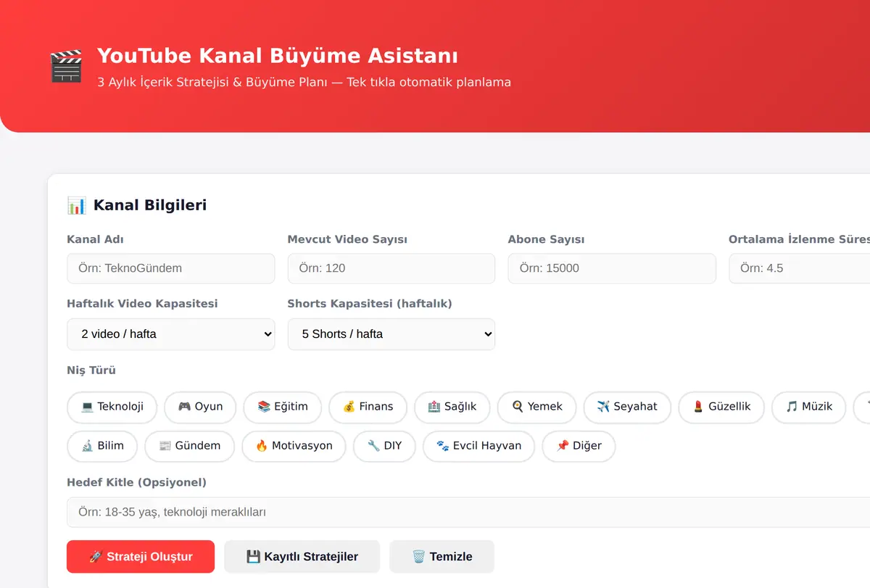This screenshot has width=870, height=588.
Task: Click the clapperboard logo icon in header
Action: tap(66, 66)
